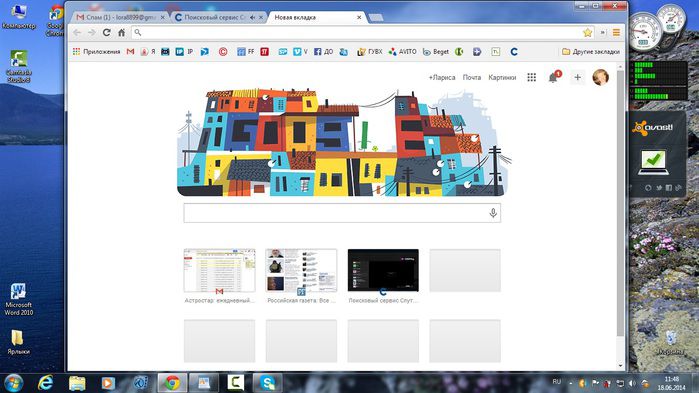
Task: Open the AVITO bookmark
Action: point(402,52)
